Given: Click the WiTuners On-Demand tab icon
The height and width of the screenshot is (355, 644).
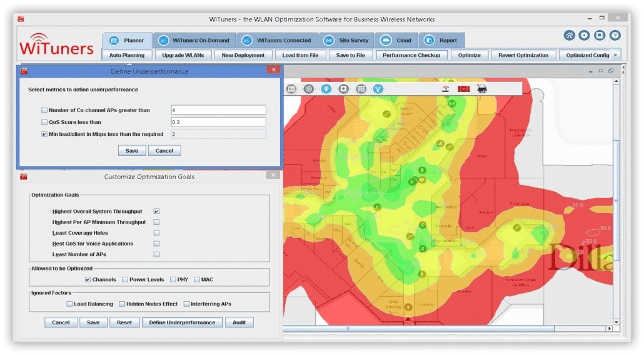Looking at the screenshot, I should [x=163, y=40].
